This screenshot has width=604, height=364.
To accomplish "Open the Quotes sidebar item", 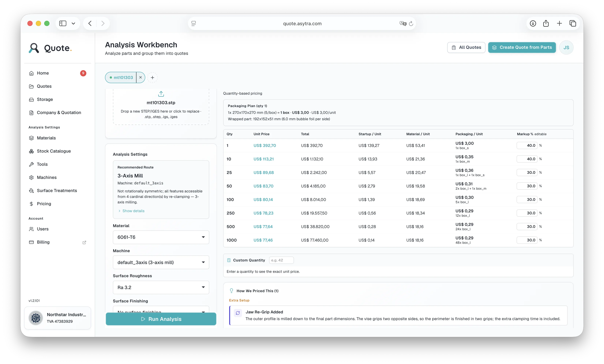I will click(58, 86).
